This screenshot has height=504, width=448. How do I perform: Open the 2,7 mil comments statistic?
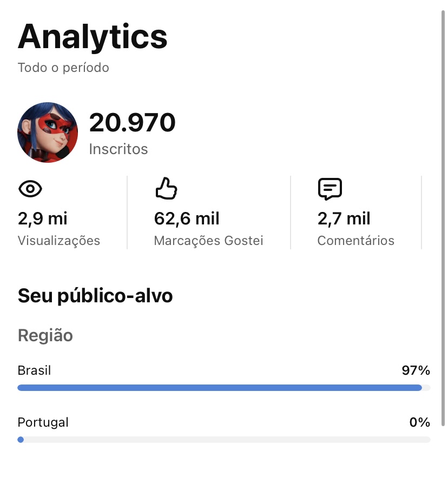(x=344, y=218)
